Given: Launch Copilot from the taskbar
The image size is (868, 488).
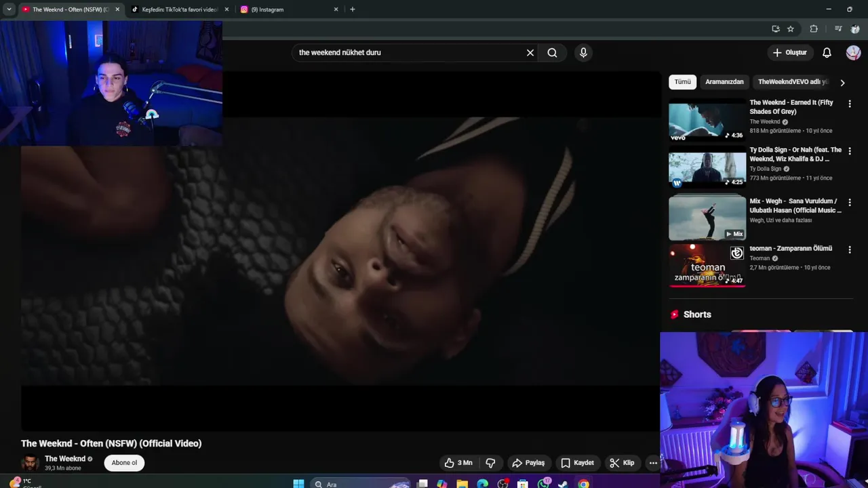Looking at the screenshot, I should [x=442, y=484].
